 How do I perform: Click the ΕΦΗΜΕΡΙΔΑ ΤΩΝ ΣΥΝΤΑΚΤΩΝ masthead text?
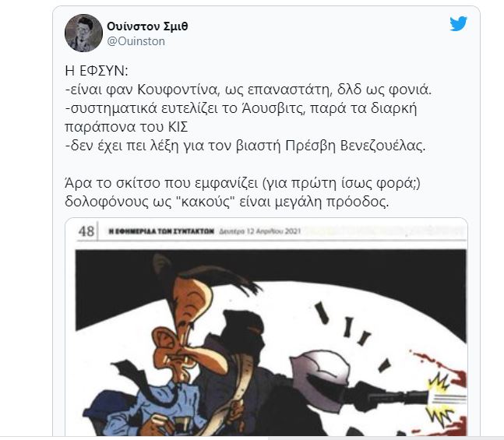161,231
